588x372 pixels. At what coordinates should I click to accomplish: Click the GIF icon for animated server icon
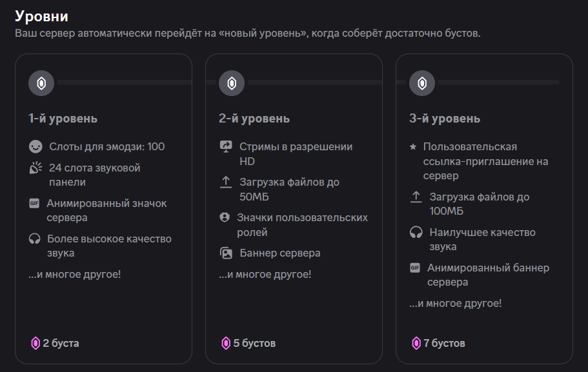click(x=34, y=204)
